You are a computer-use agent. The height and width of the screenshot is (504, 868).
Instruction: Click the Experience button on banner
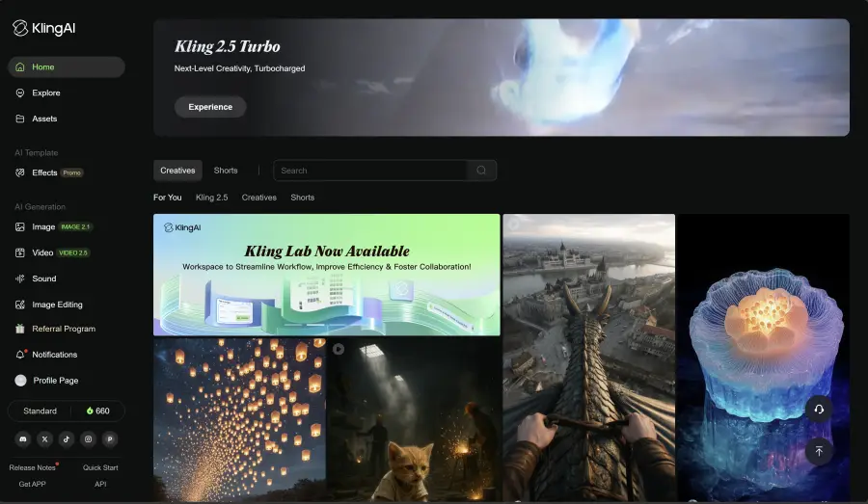pyautogui.click(x=210, y=107)
